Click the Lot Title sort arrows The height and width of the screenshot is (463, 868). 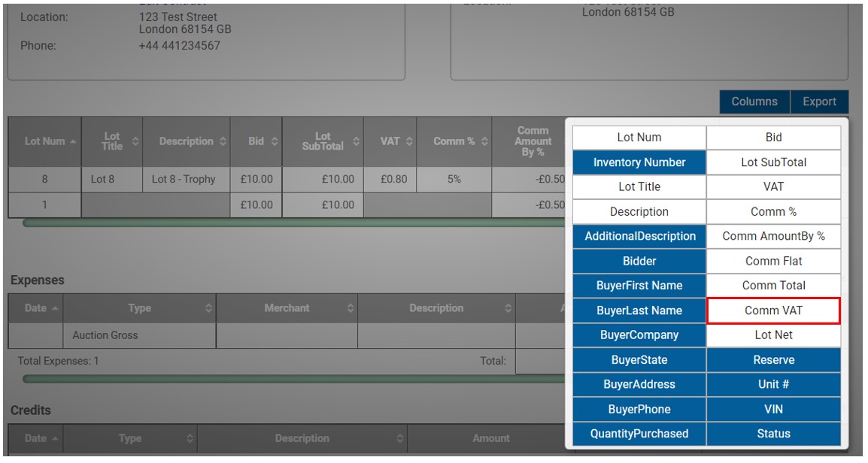135,141
